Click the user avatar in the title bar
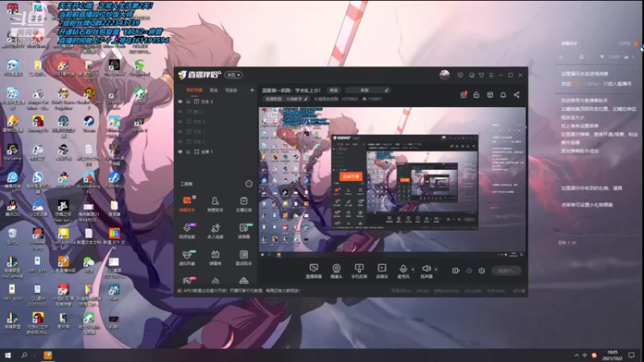This screenshot has width=644, height=362. tap(444, 75)
